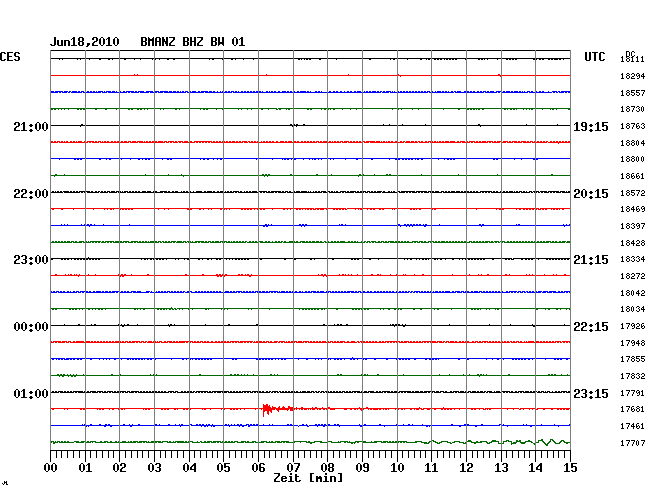Pick the DC value "17926"
The width and height of the screenshot is (650, 494).
tap(633, 327)
